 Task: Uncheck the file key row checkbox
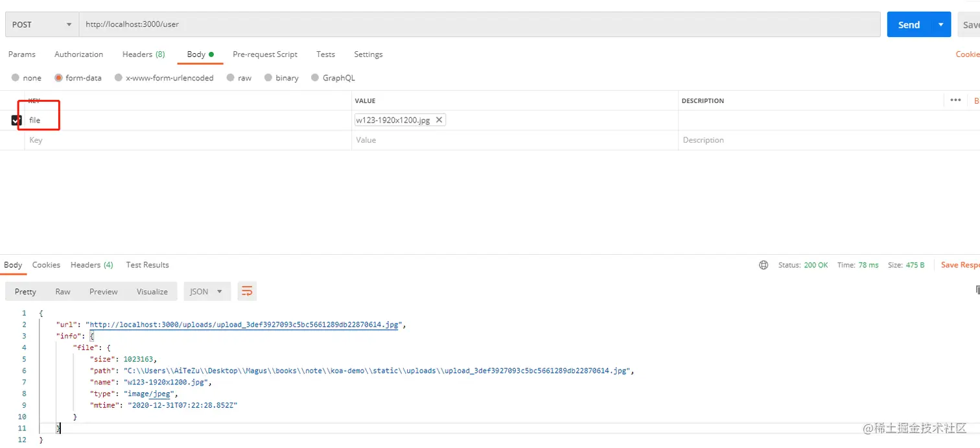[17, 120]
